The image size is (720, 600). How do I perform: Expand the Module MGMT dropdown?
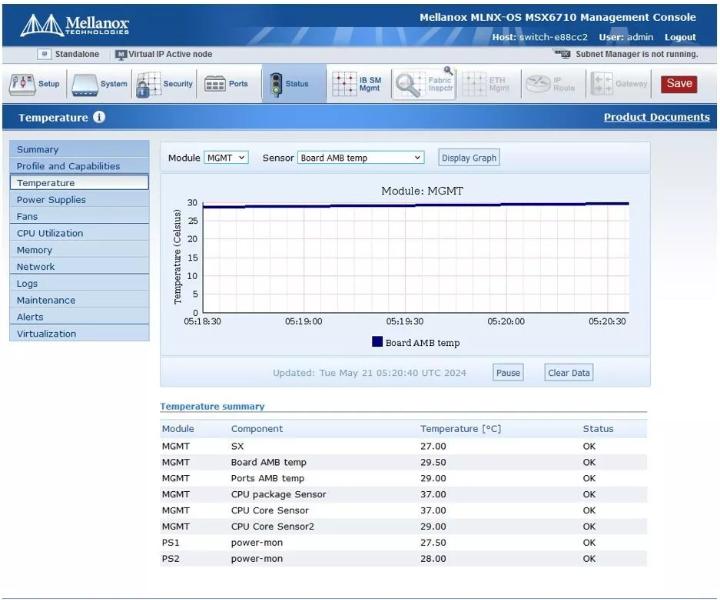point(226,158)
